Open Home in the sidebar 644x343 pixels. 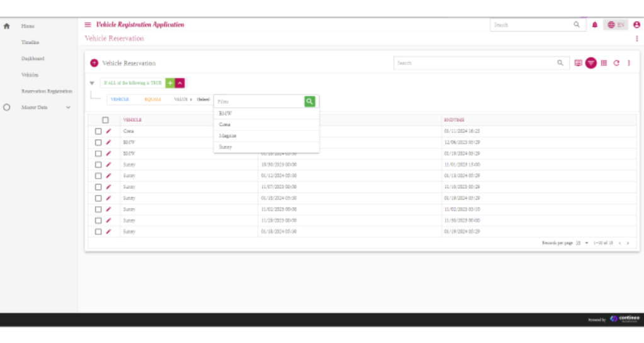[x=28, y=26]
